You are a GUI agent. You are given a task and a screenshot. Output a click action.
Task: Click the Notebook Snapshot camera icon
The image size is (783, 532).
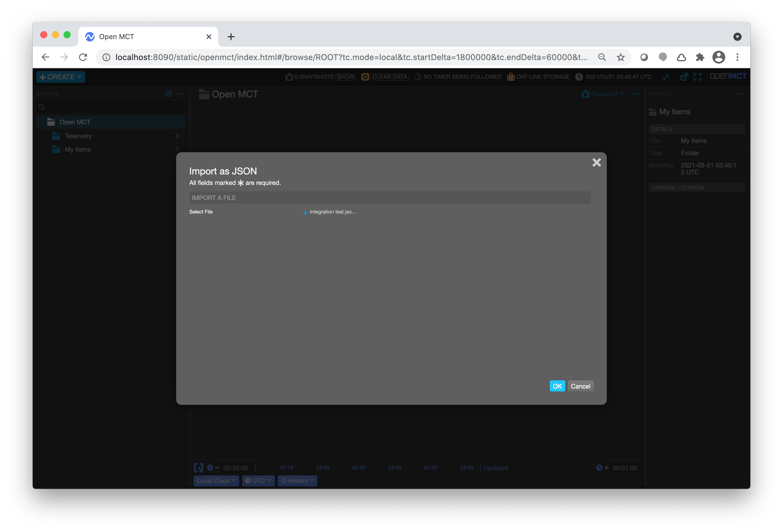click(585, 94)
